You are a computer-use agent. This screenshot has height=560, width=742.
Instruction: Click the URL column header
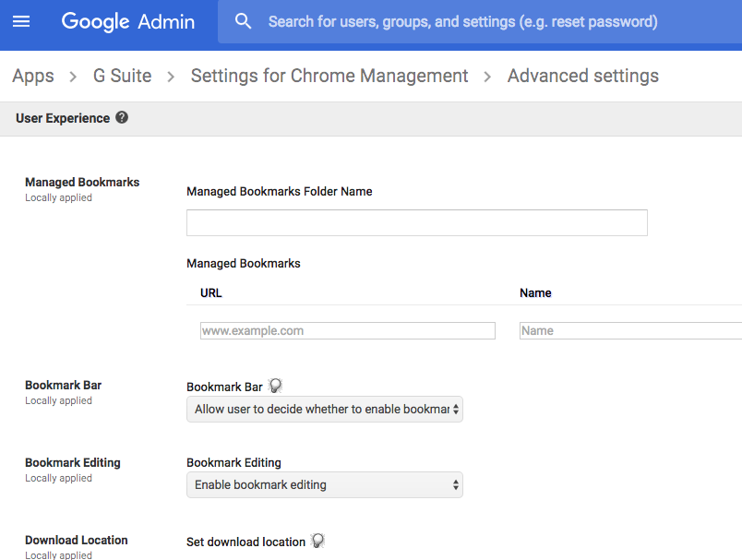pyautogui.click(x=211, y=293)
